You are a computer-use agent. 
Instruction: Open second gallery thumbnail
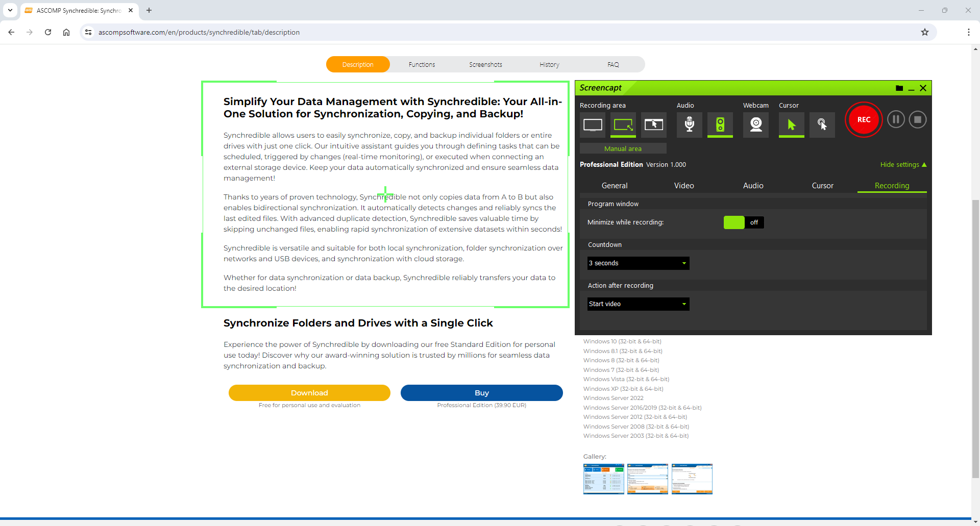coord(648,479)
